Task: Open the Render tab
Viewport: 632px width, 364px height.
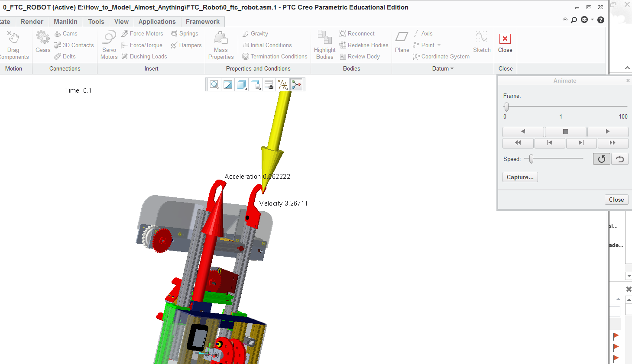Action: [32, 22]
